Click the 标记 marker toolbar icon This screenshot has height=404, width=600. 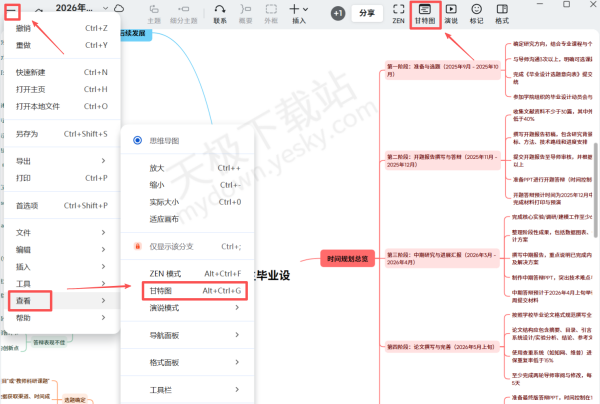(x=477, y=14)
